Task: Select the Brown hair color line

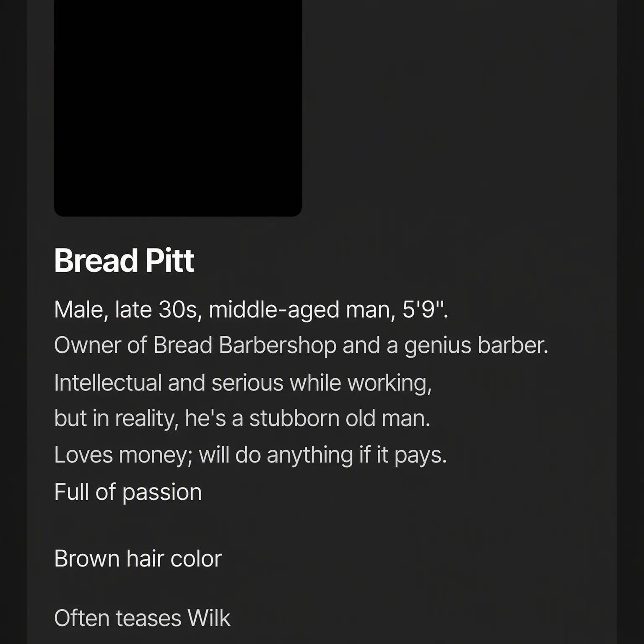Action: pos(138,558)
